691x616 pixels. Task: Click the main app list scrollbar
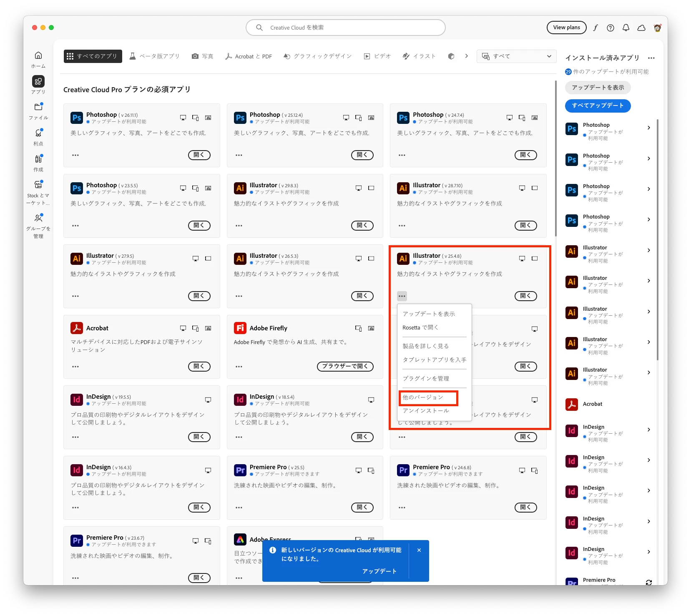[555, 158]
